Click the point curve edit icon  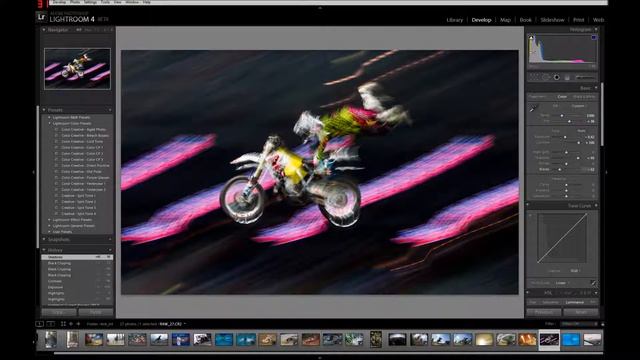pos(593,283)
